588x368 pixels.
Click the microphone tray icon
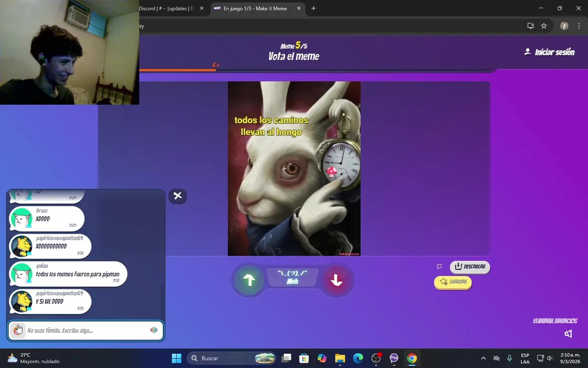(509, 358)
